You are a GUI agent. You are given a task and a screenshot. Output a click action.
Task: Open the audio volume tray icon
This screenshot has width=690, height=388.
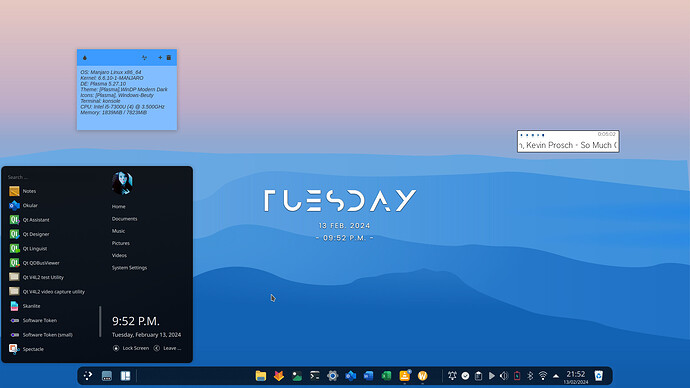[x=504, y=376]
